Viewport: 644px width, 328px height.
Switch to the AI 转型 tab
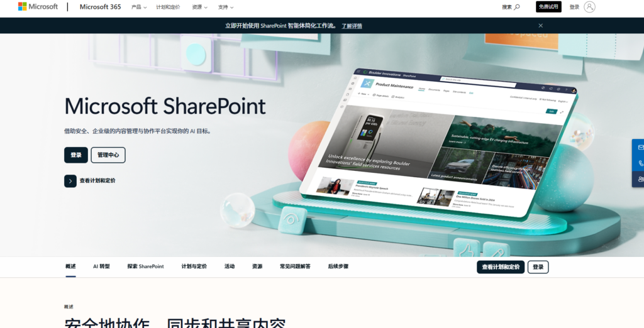(101, 266)
